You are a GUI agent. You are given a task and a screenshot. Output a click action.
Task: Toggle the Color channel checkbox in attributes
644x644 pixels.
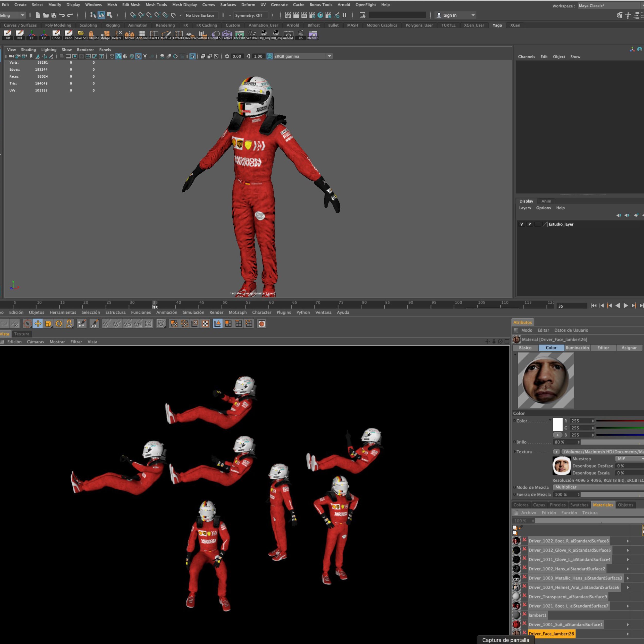tap(515, 421)
